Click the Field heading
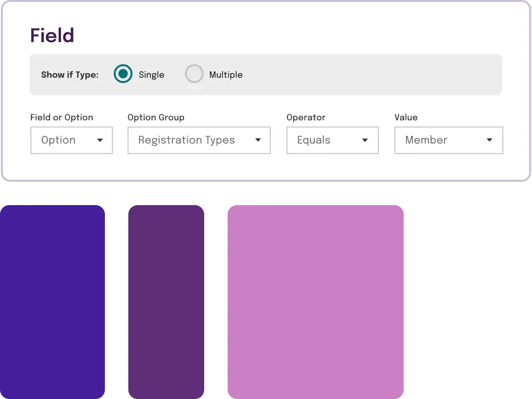532x399 pixels. click(x=52, y=35)
